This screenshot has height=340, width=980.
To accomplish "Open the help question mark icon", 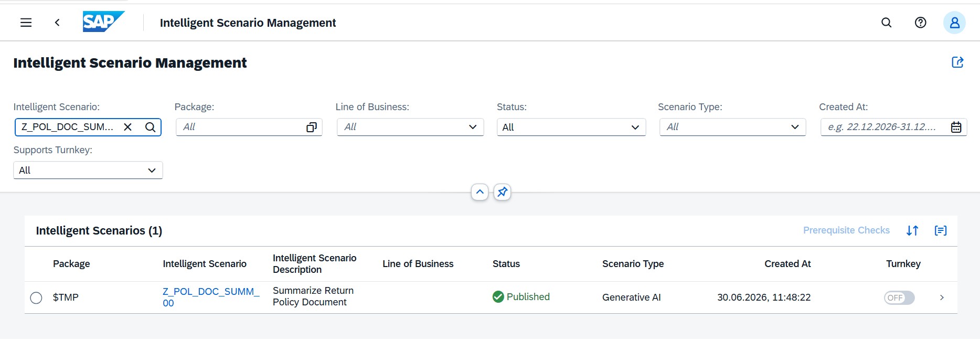I will pyautogui.click(x=921, y=23).
